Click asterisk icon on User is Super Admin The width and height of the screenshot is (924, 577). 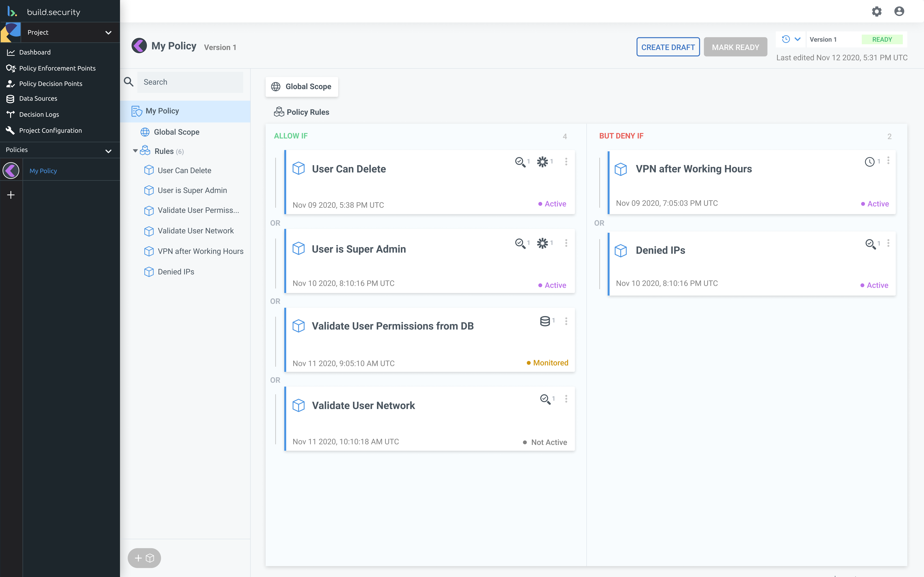(x=542, y=243)
